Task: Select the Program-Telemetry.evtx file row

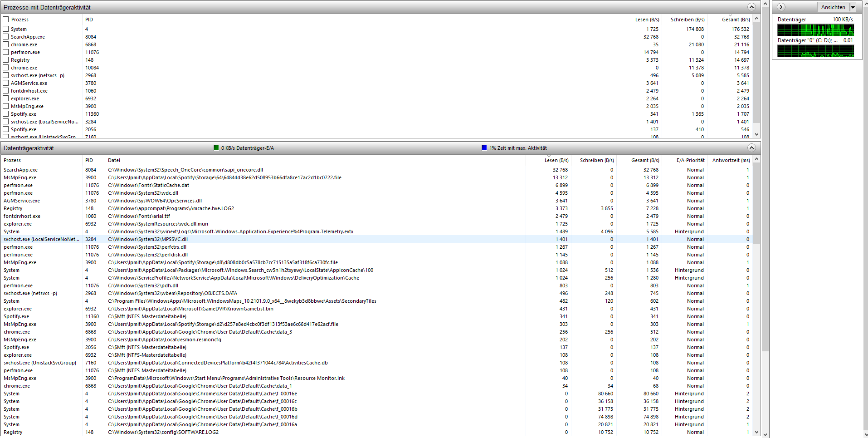Action: pyautogui.click(x=376, y=231)
